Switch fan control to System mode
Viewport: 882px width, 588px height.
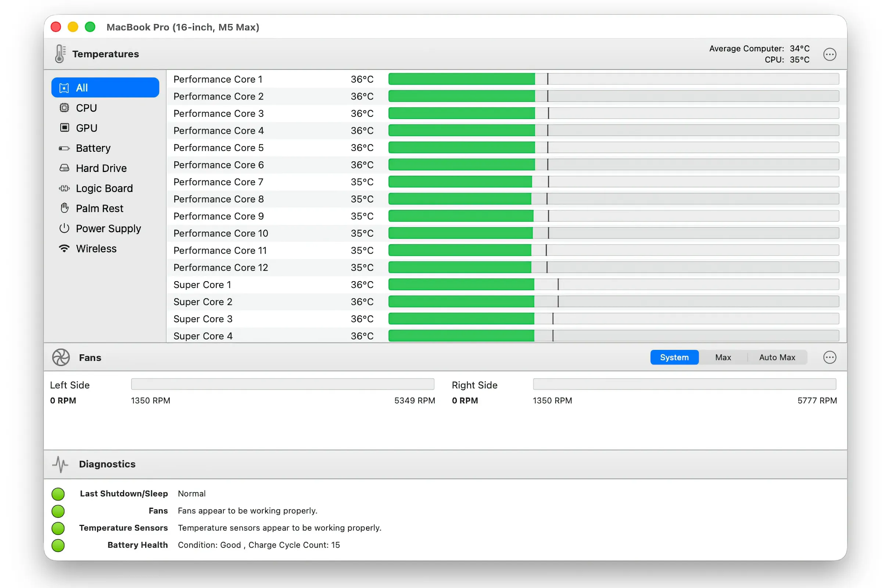click(674, 357)
